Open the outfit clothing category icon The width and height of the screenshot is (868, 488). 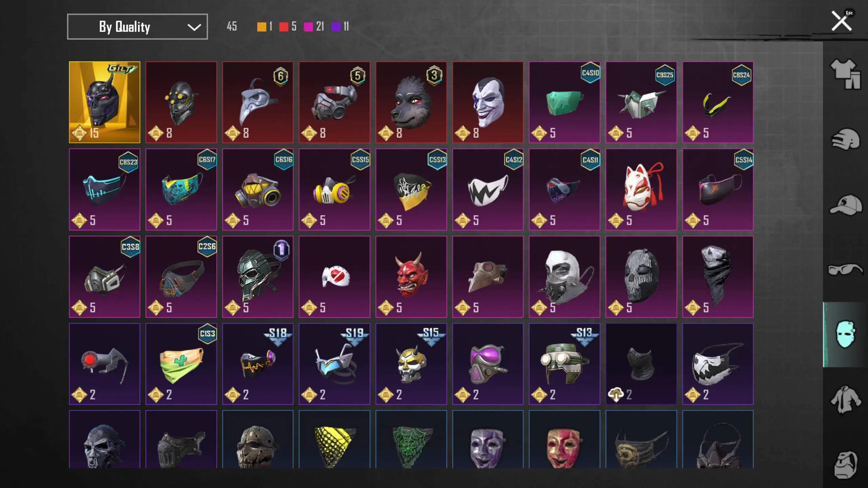tap(845, 74)
